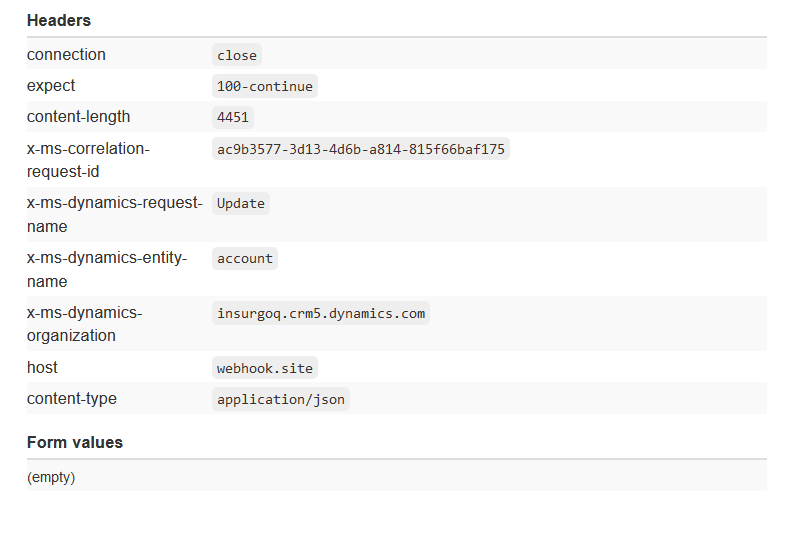Select the insurgoq.crm5.dynamics.com value
Screen dimensions: 797x547
321,313
